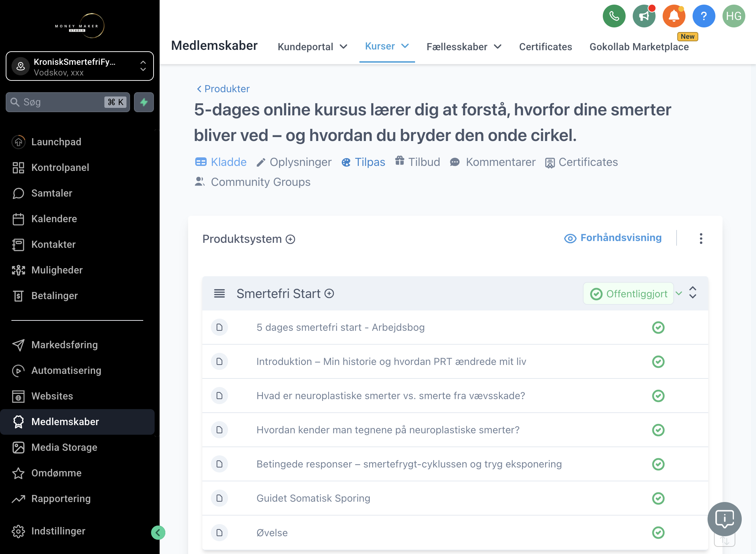This screenshot has height=554, width=756.
Task: Open Gokollab Marketplace tab
Action: pyautogui.click(x=639, y=47)
